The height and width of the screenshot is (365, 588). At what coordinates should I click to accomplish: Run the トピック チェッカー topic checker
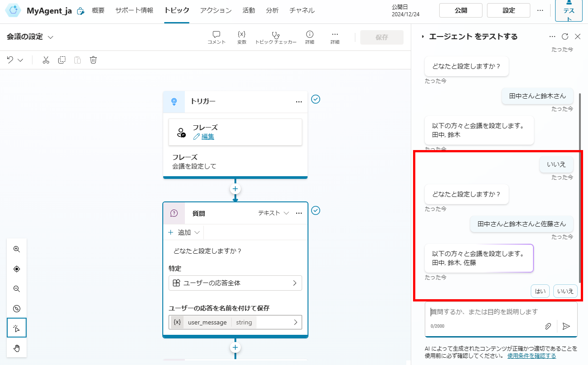(x=276, y=37)
